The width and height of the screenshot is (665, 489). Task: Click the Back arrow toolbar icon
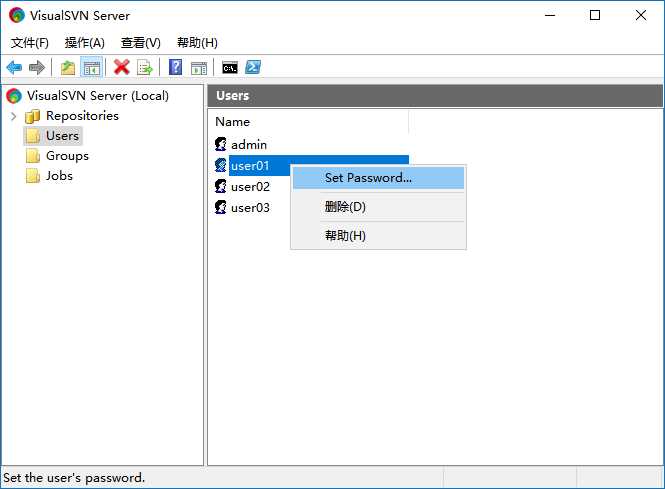[x=14, y=67]
